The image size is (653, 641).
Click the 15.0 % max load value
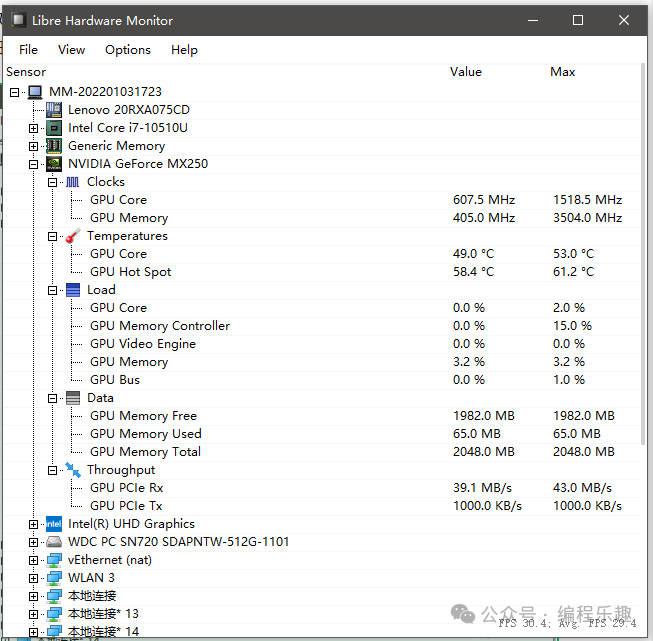click(572, 326)
